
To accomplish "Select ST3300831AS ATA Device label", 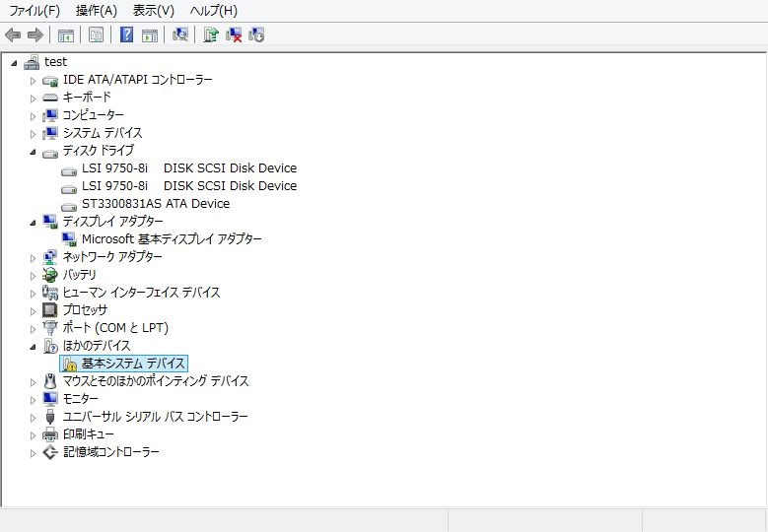I will pyautogui.click(x=156, y=204).
